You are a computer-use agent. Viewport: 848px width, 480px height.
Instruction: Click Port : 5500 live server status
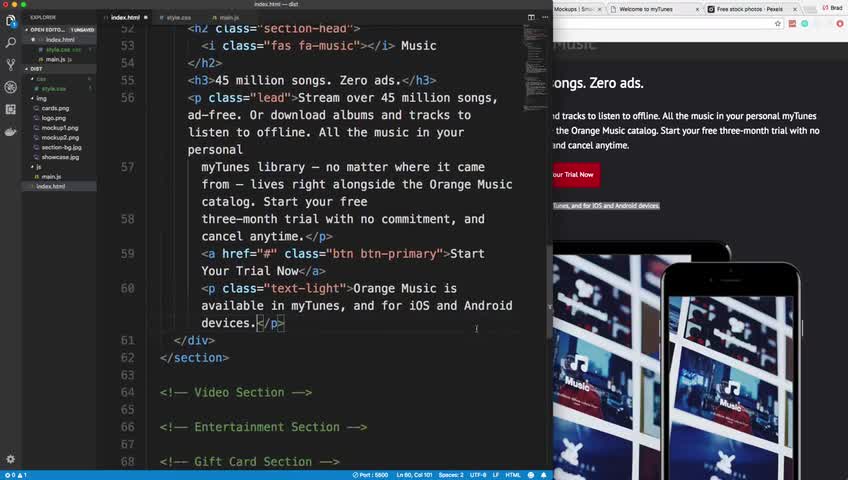370,475
